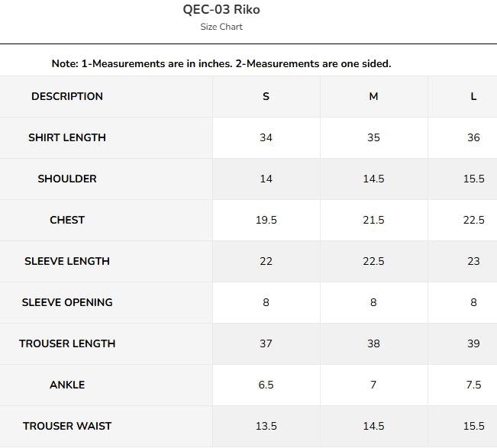
Task: Click the chest value 19.5 for size S
Action: tap(266, 220)
